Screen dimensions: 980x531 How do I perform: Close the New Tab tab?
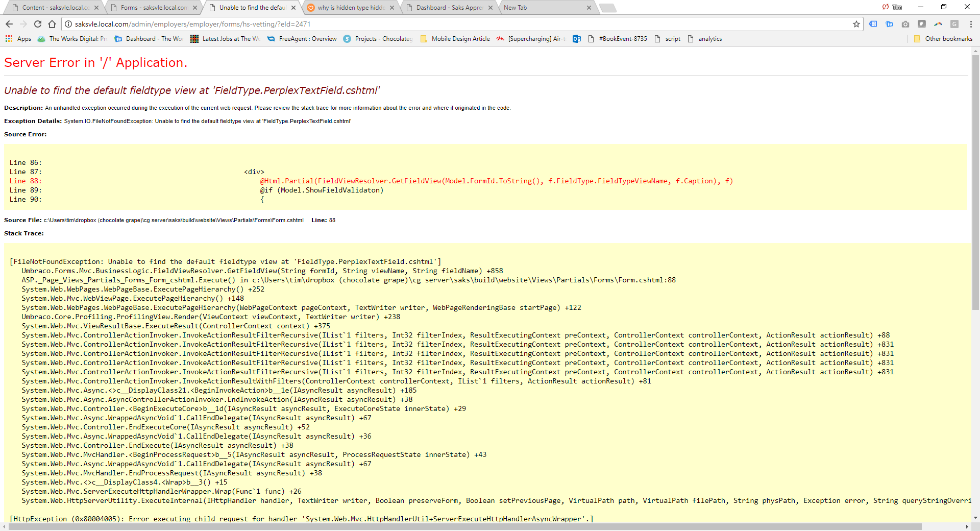coord(589,8)
